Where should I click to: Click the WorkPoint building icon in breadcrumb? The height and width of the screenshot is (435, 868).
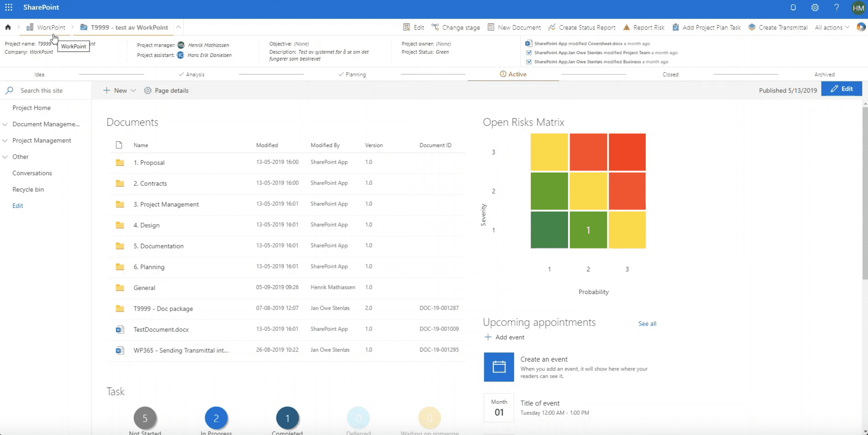coord(30,27)
